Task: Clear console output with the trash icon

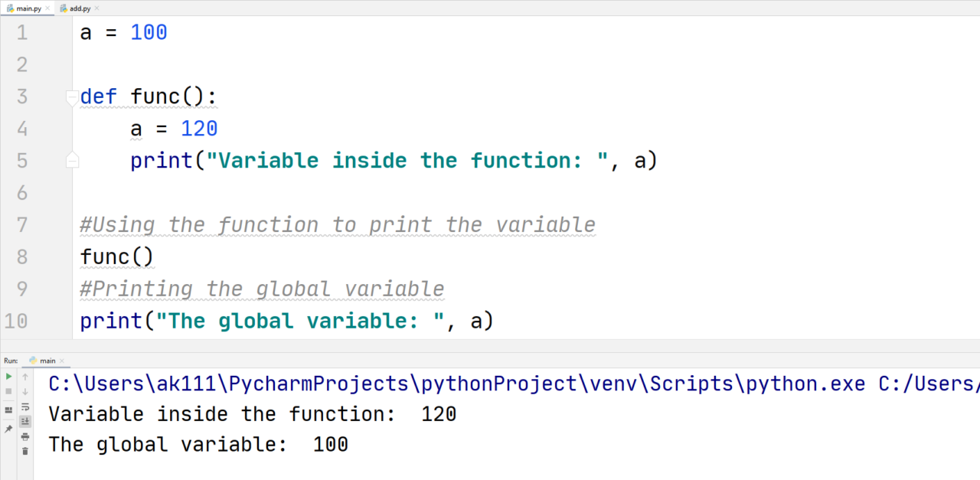Action: 25,451
